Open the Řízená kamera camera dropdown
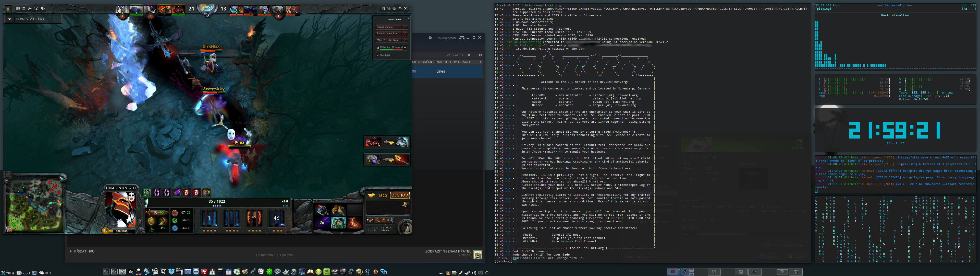The width and height of the screenshot is (980, 276). (x=392, y=27)
